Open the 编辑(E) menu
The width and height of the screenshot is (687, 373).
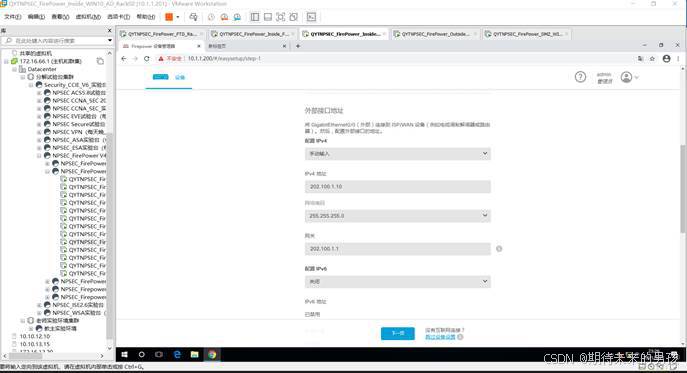pyautogui.click(x=36, y=17)
